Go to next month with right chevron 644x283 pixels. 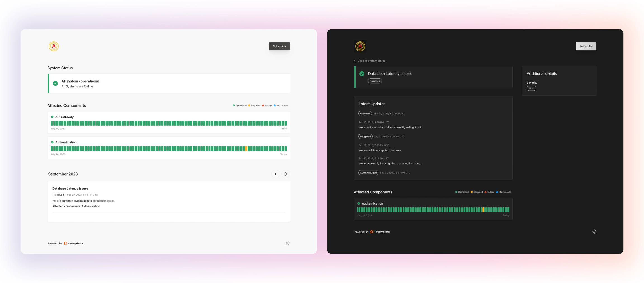pyautogui.click(x=286, y=174)
